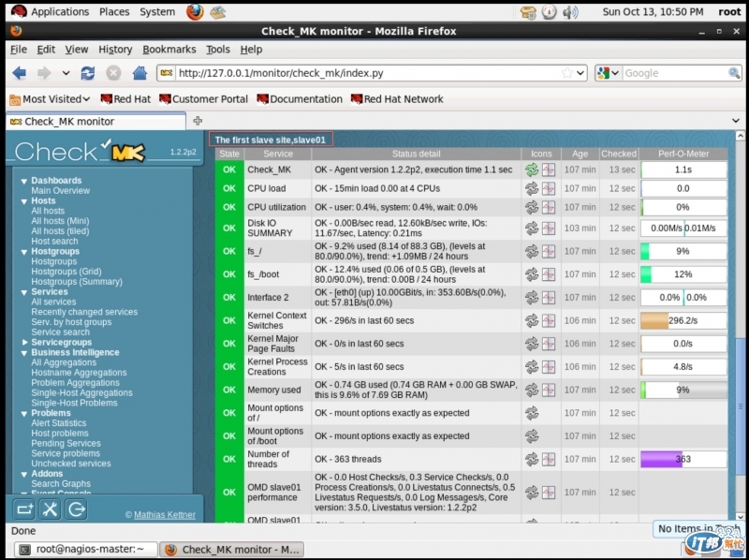Open Service problems link
The image size is (749, 560).
click(x=66, y=453)
